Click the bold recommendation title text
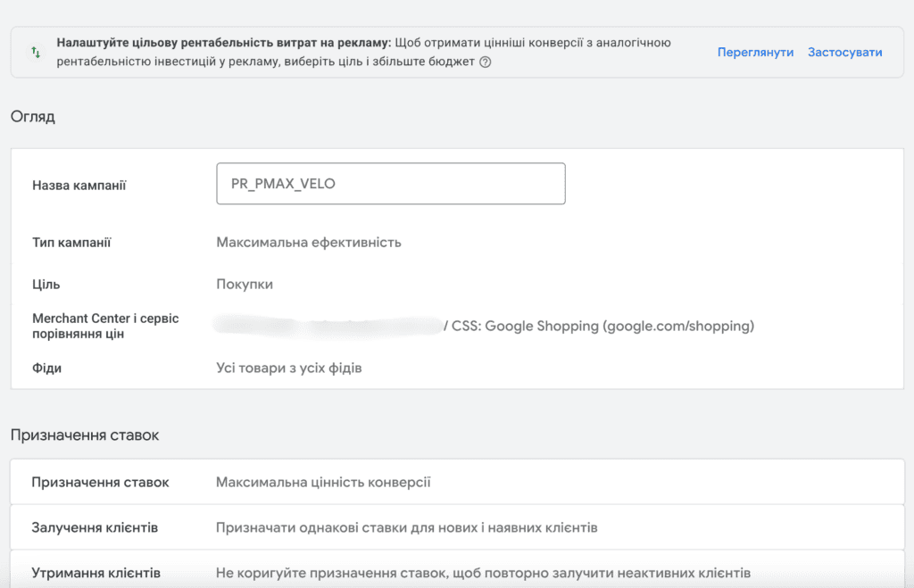This screenshot has height=588, width=914. click(x=224, y=43)
